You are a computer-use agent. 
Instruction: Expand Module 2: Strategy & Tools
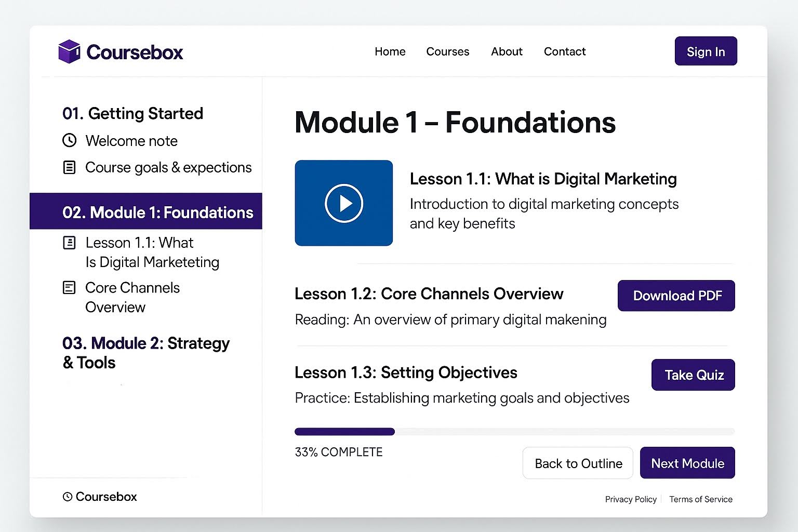tap(145, 352)
